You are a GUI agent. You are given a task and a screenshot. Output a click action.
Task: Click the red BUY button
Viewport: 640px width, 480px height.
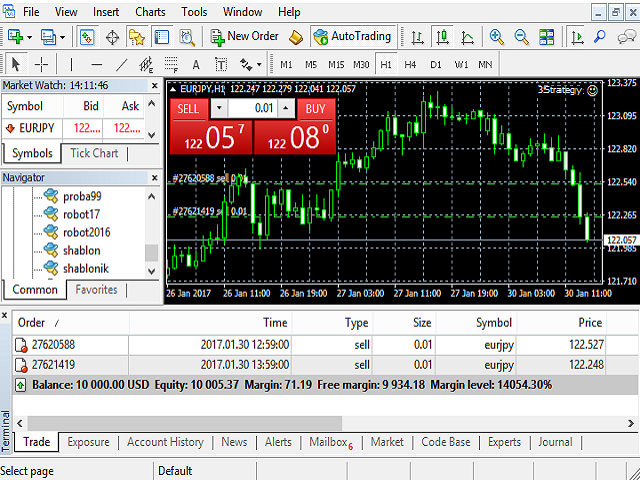(x=316, y=109)
